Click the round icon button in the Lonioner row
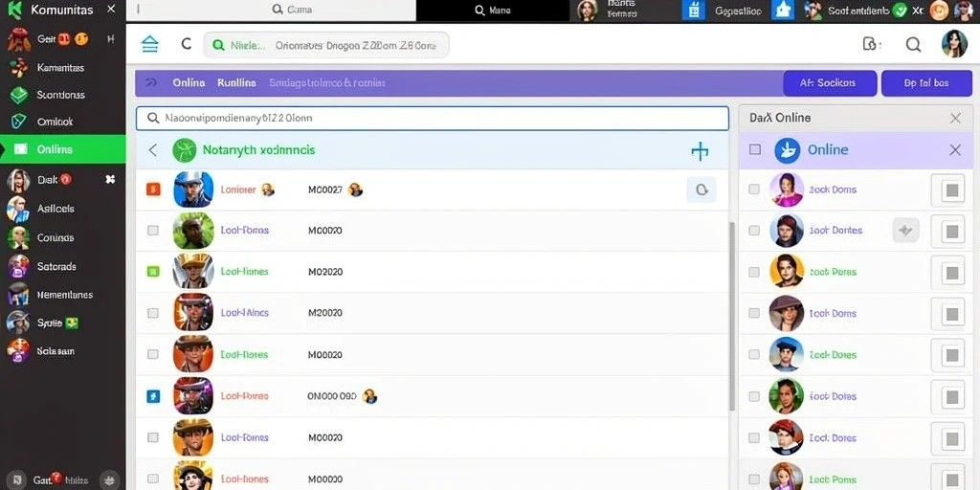 click(x=702, y=189)
